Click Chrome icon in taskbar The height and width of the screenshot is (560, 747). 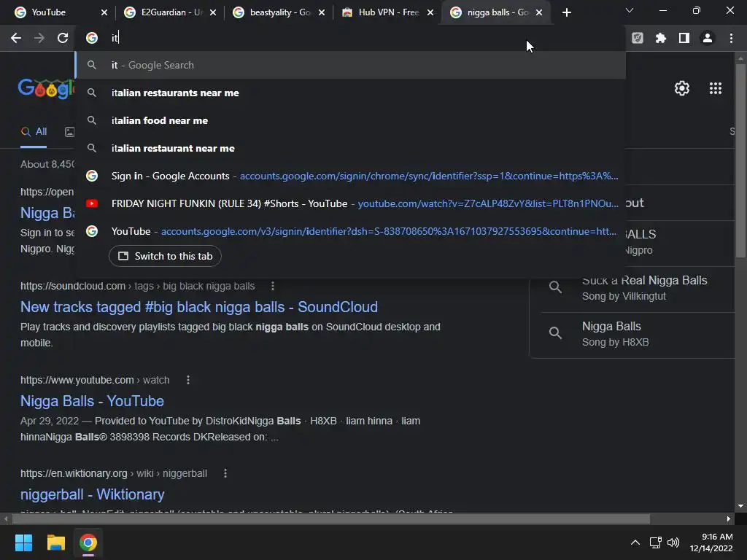coord(88,542)
